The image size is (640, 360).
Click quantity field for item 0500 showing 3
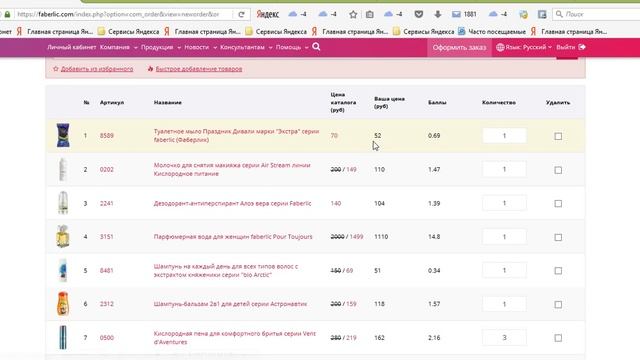[504, 338]
